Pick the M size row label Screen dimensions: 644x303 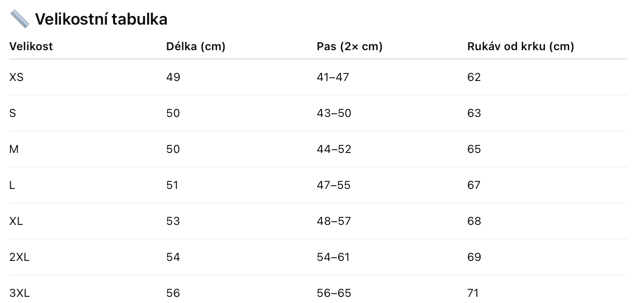pyautogui.click(x=14, y=149)
